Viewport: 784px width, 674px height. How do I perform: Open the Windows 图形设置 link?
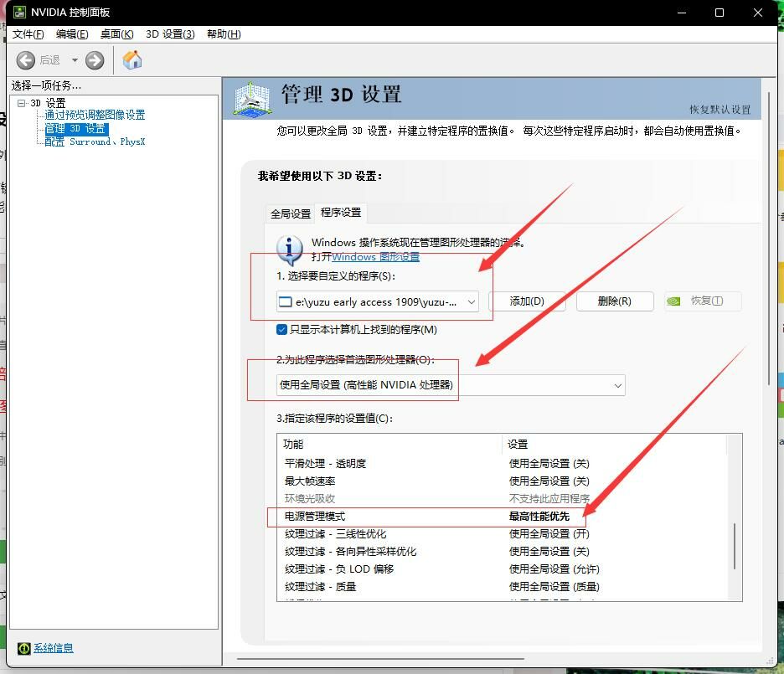pos(375,257)
